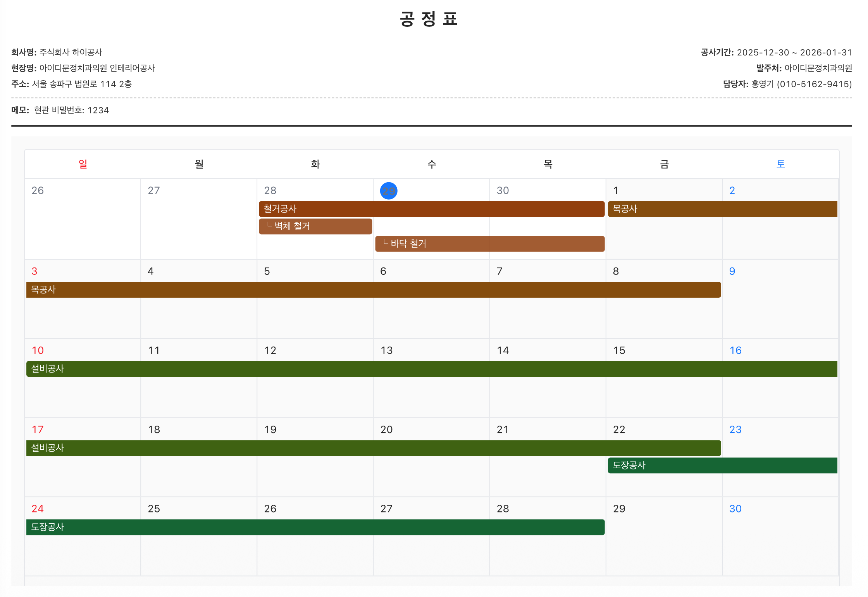868x597 pixels.
Task: Click the 목공사 bar starting on day 1
Action: click(723, 209)
